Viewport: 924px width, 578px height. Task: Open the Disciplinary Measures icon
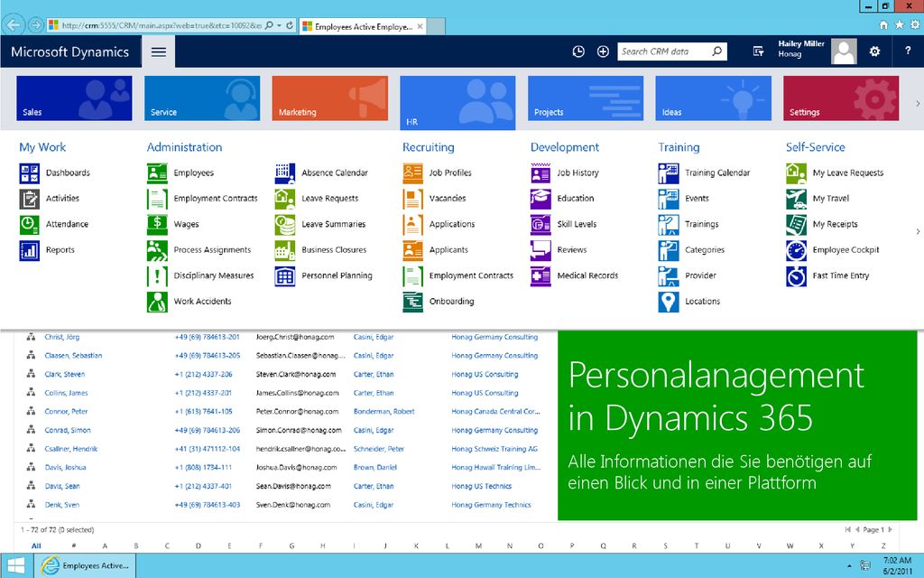click(x=157, y=275)
